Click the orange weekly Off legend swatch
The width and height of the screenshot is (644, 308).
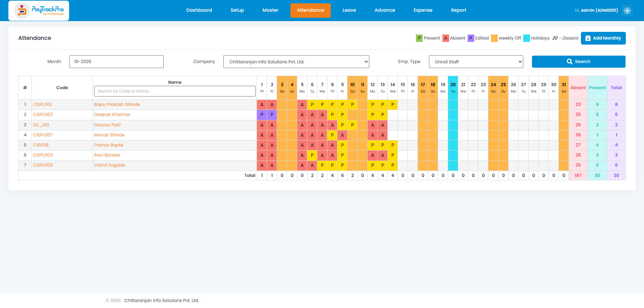point(494,38)
